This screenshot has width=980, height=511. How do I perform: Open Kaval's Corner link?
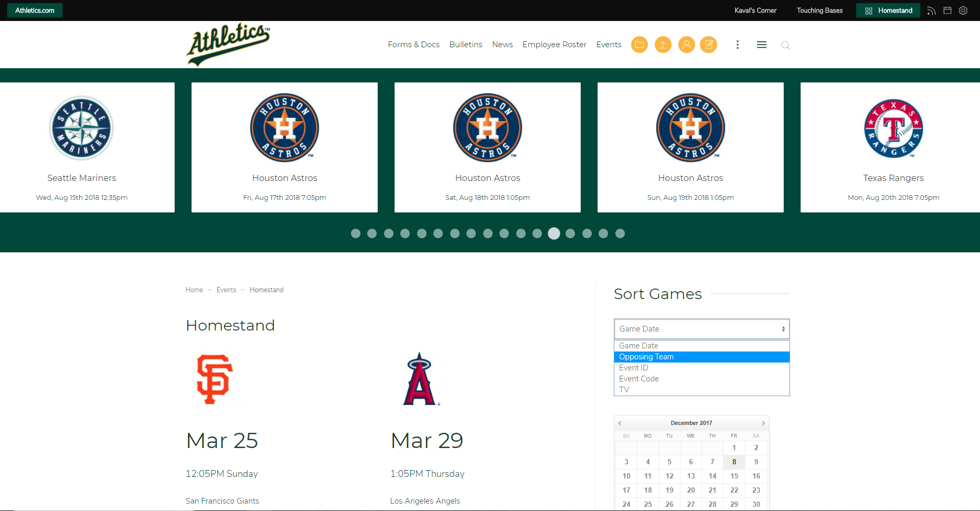click(755, 10)
